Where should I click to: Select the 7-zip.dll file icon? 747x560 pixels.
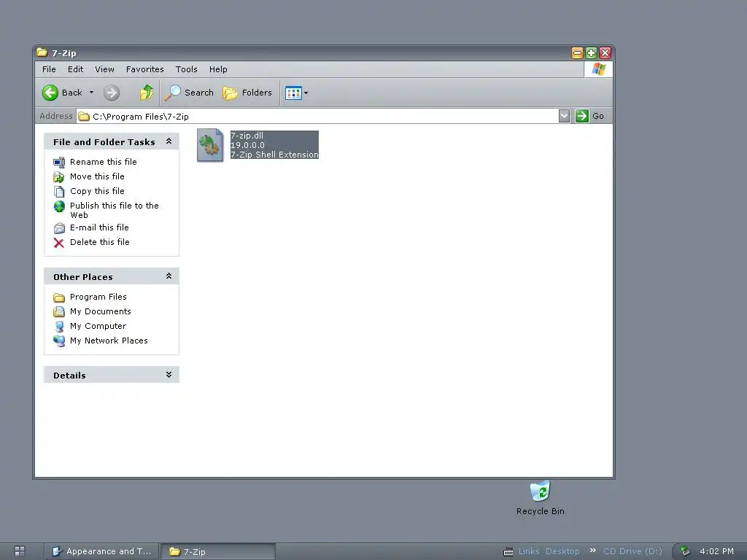click(x=210, y=145)
